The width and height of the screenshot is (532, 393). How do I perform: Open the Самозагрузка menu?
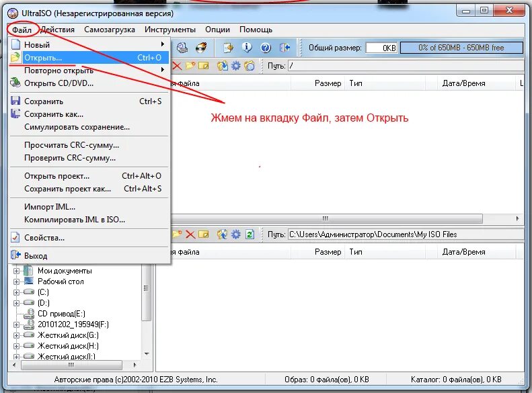[x=109, y=30]
